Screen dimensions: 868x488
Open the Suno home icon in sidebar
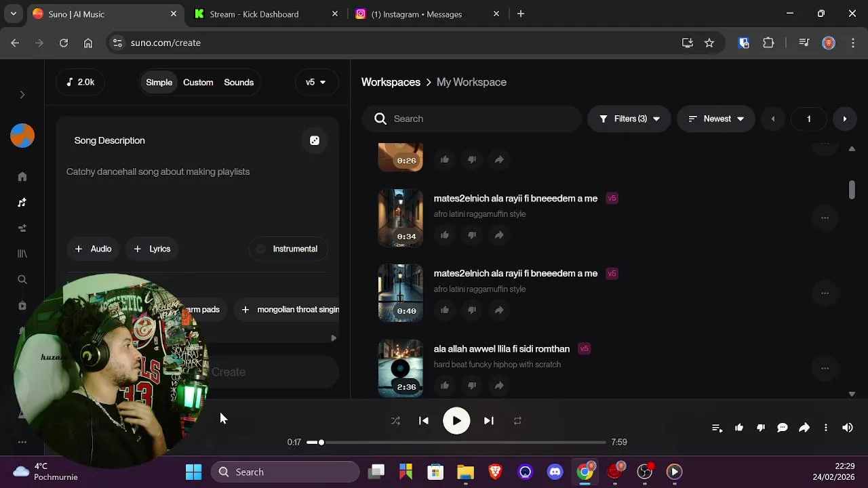(x=22, y=177)
